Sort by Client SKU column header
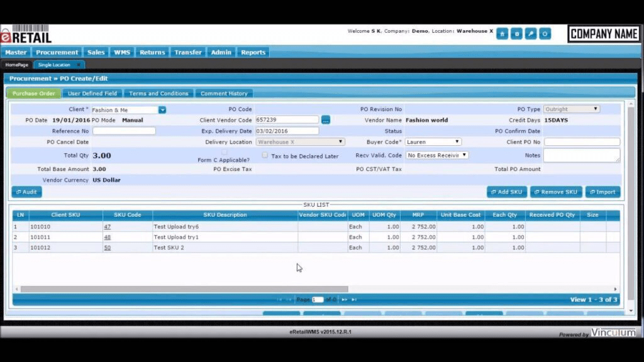The height and width of the screenshot is (362, 644). click(x=65, y=215)
